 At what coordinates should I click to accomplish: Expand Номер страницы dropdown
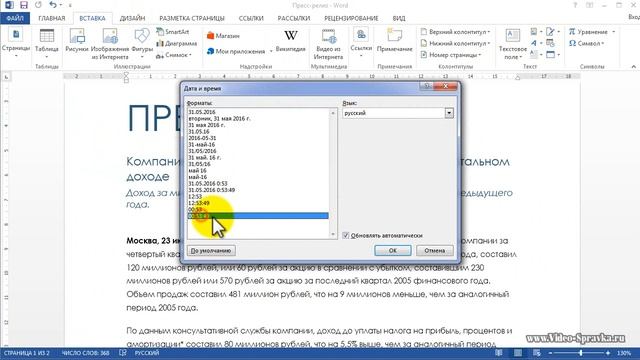click(x=480, y=55)
